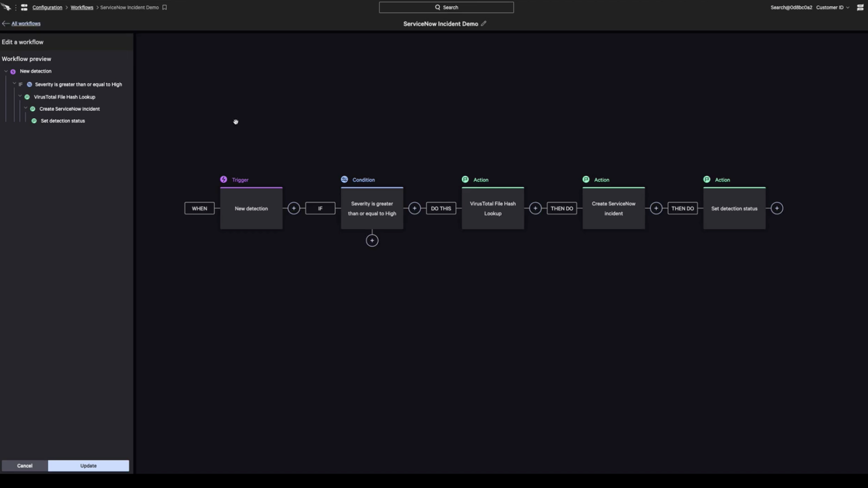Select New detection in the workflow preview
Image resolution: width=868 pixels, height=488 pixels.
pos(36,71)
